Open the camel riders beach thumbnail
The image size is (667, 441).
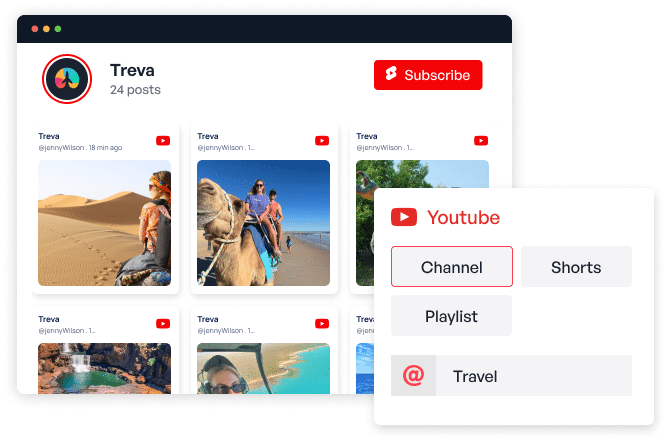[x=264, y=223]
